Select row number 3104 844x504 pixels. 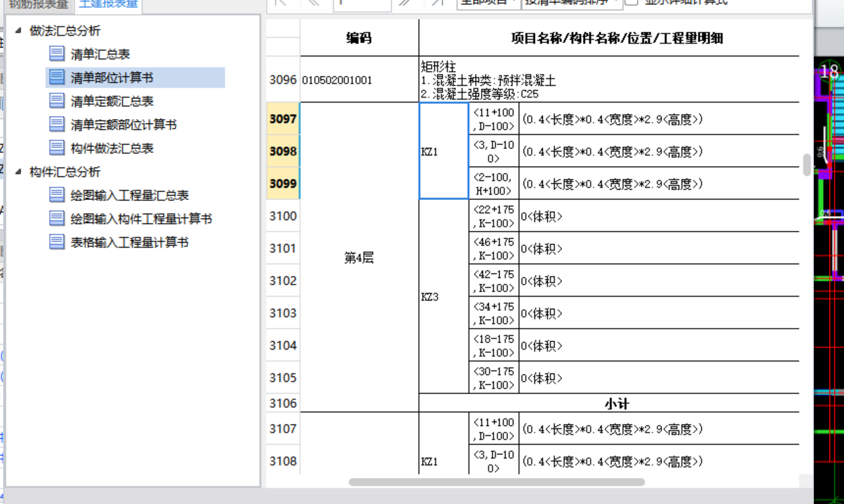(283, 345)
